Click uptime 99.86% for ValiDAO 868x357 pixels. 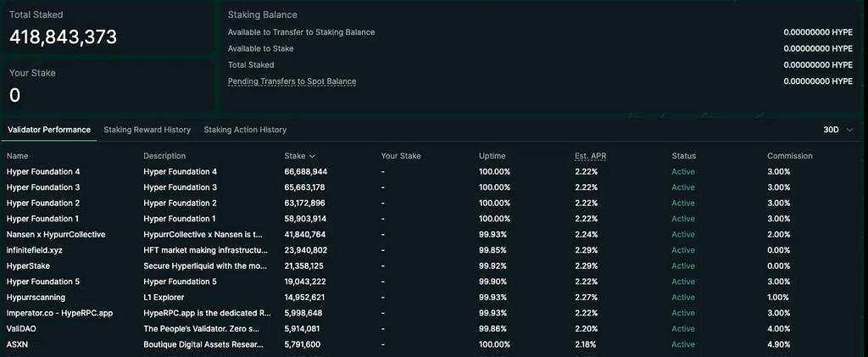tap(492, 329)
